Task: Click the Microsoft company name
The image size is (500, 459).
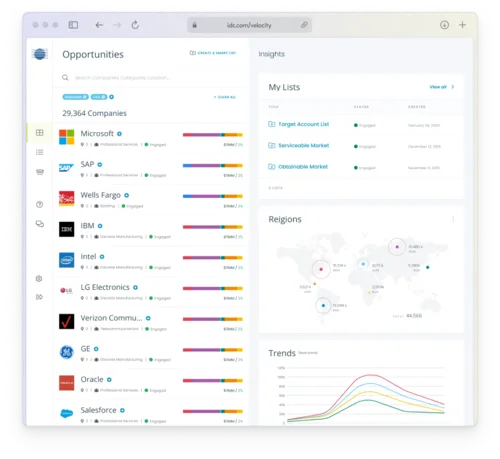Action: [97, 133]
